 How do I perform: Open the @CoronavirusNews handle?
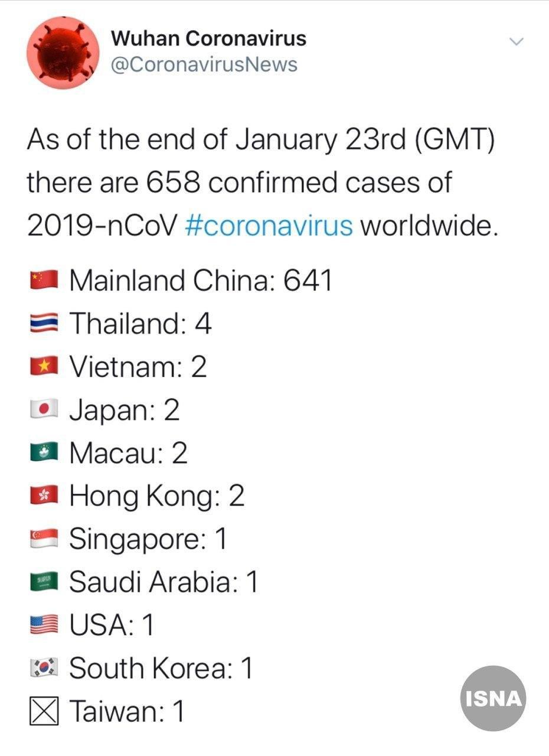tap(204, 64)
